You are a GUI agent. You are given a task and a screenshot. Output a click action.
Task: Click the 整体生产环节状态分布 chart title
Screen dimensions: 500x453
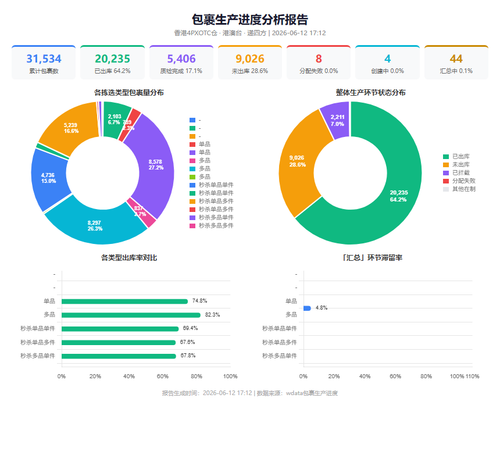(371, 92)
